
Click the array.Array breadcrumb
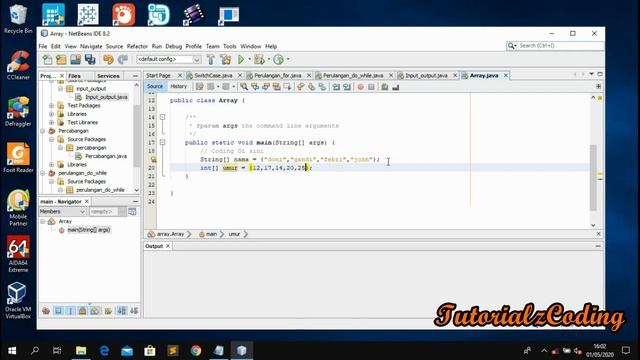coord(170,234)
